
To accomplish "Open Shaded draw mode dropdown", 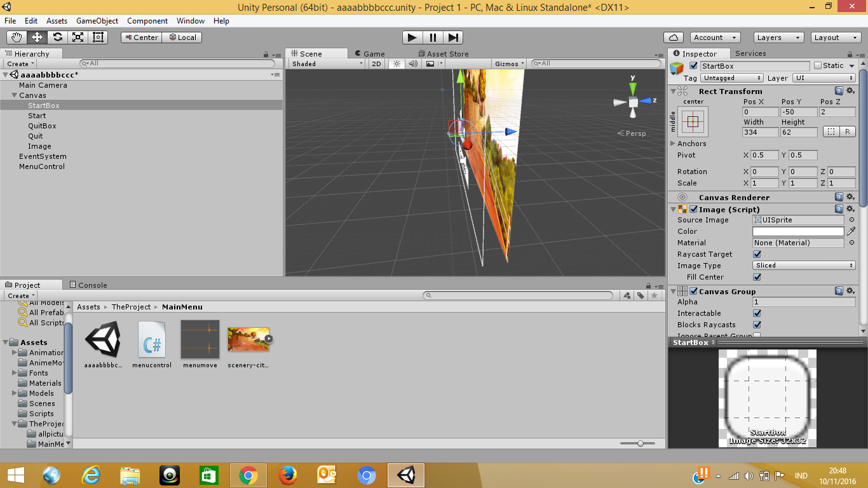I will tap(327, 64).
